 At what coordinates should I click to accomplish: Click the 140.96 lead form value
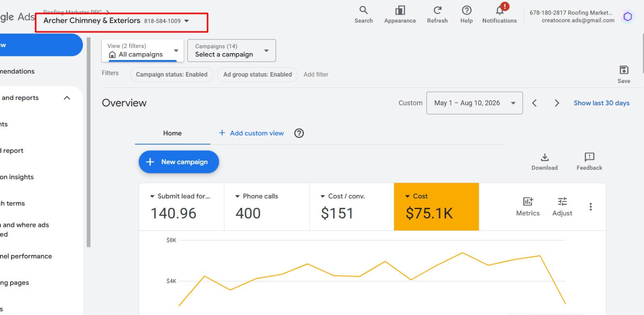(x=173, y=213)
